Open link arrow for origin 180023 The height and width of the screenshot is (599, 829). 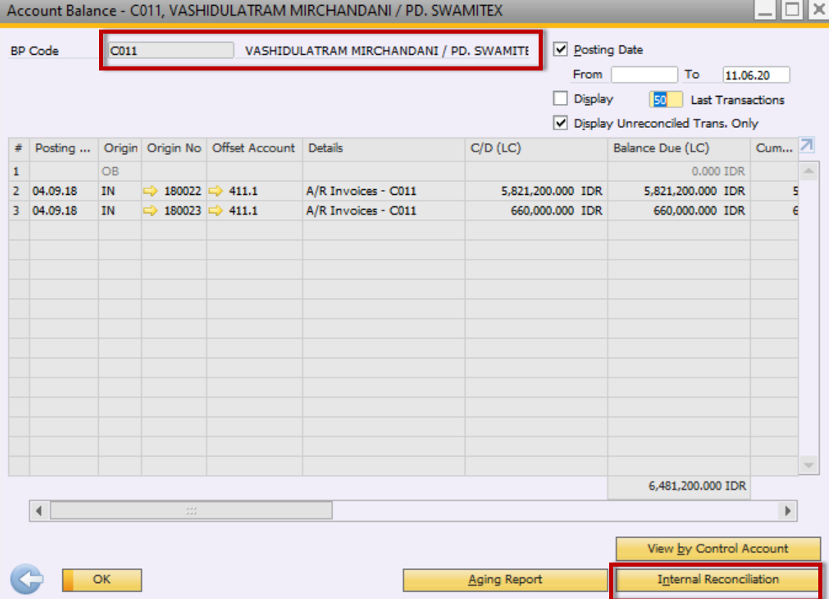(150, 210)
